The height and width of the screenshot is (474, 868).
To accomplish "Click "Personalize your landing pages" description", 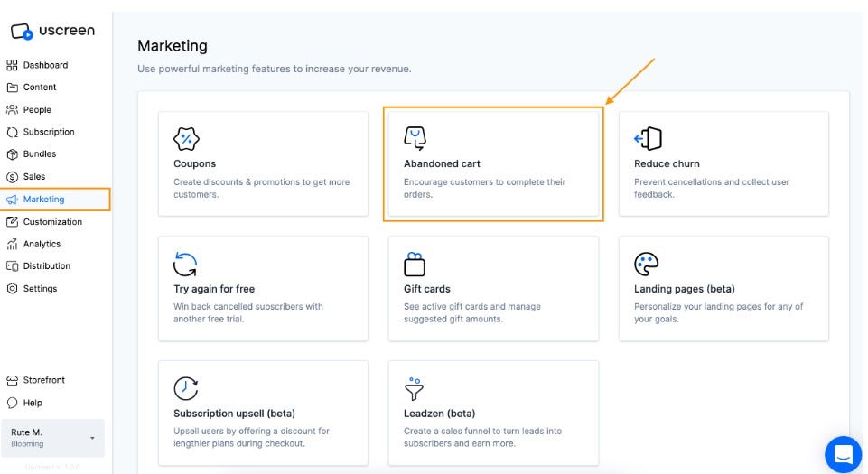I will pos(719,312).
